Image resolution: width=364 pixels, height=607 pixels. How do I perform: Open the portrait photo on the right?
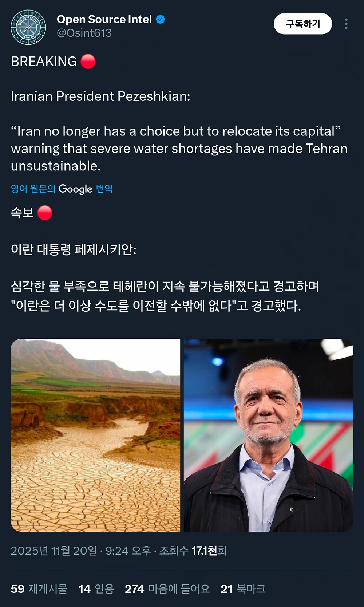268,435
